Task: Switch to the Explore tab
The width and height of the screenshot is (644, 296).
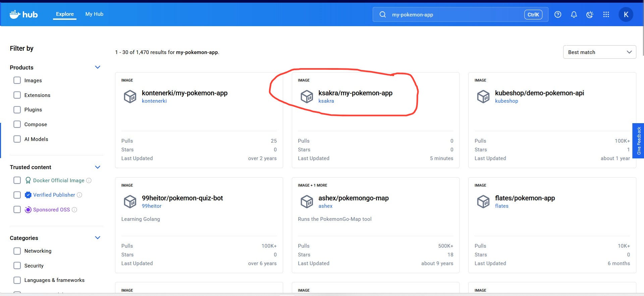Action: pyautogui.click(x=65, y=14)
